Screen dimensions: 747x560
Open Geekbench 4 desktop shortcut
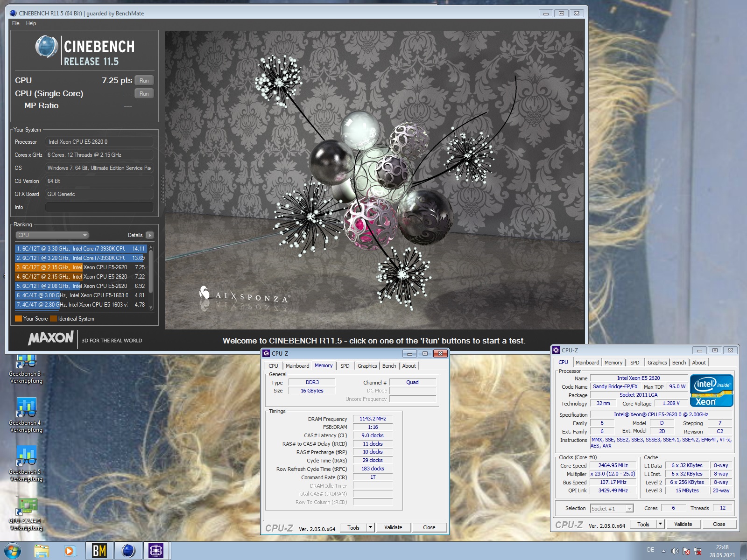pos(27,415)
